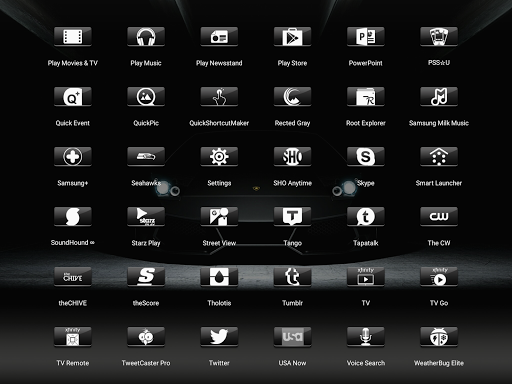Image resolution: width=512 pixels, height=384 pixels.
Task: Open the Street View icon
Action: click(x=219, y=216)
